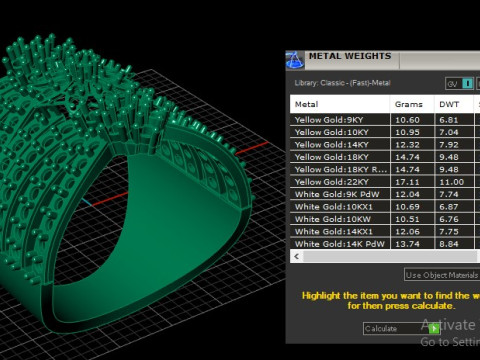Click the Library Classic (Fast)-Metal label
This screenshot has height=360, width=480.
pos(342,83)
